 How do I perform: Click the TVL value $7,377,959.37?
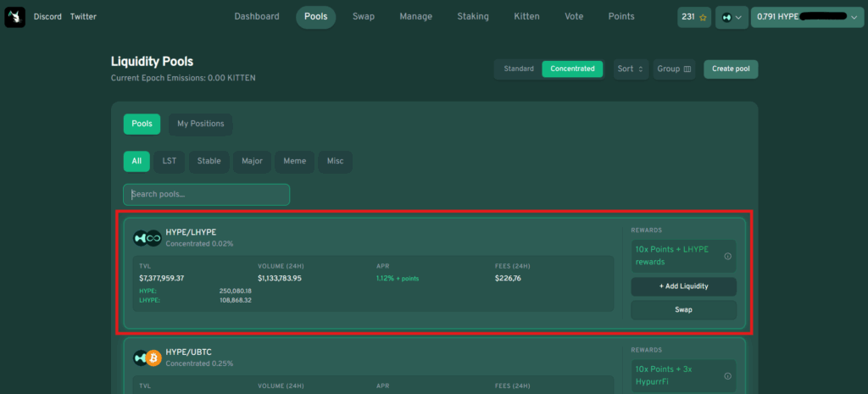coord(162,279)
